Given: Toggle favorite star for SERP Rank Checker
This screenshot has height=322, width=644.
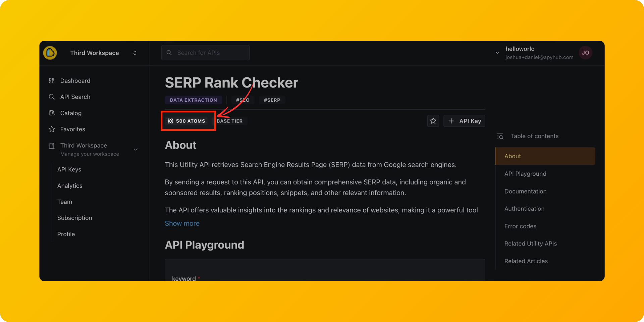Looking at the screenshot, I should tap(433, 121).
